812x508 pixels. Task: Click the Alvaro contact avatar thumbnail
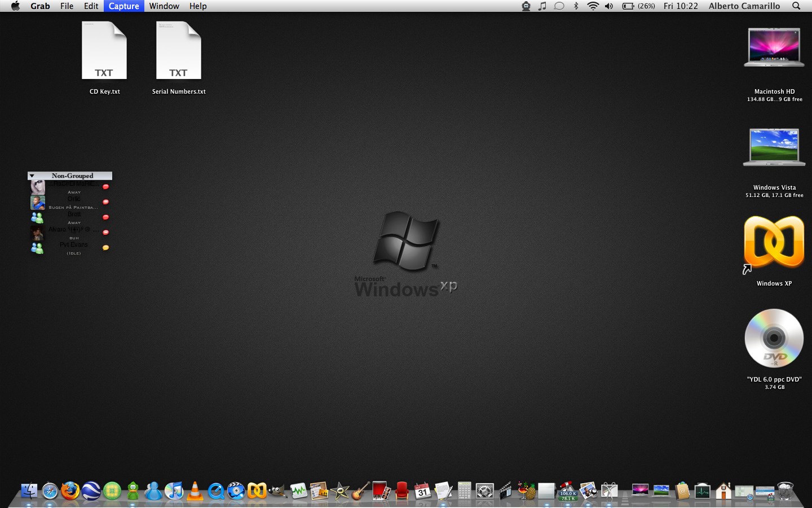pyautogui.click(x=37, y=233)
